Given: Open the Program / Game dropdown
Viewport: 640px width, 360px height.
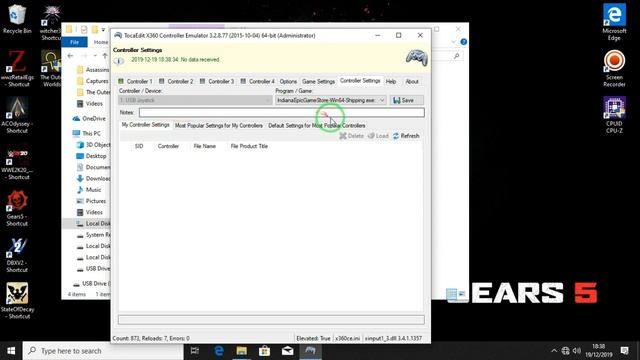Looking at the screenshot, I should (331, 100).
